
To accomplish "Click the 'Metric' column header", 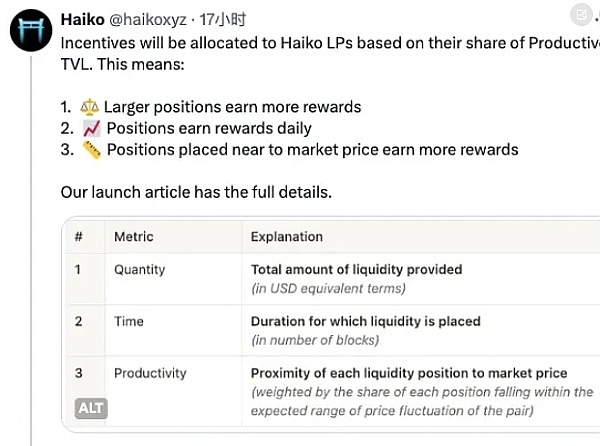I will coord(133,237).
